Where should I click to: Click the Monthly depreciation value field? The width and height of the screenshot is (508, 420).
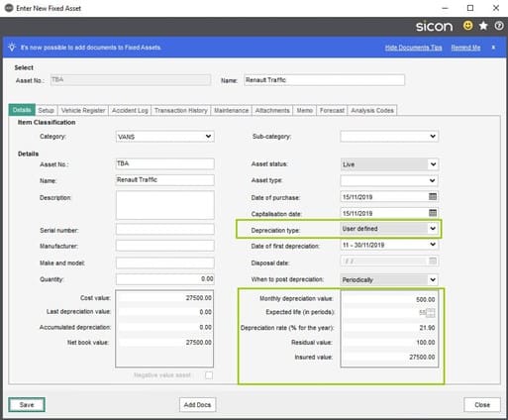pyautogui.click(x=389, y=299)
